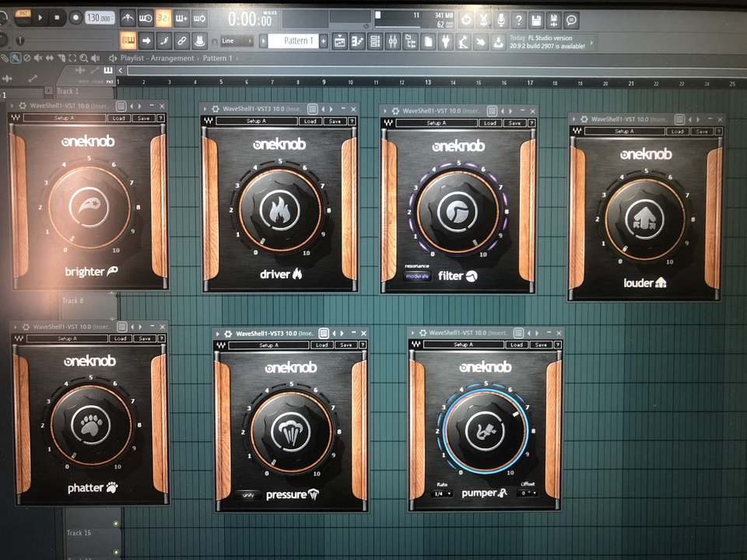Image resolution: width=747 pixels, height=560 pixels.
Task: Click the audio editor scissors icon
Action: 483,19
